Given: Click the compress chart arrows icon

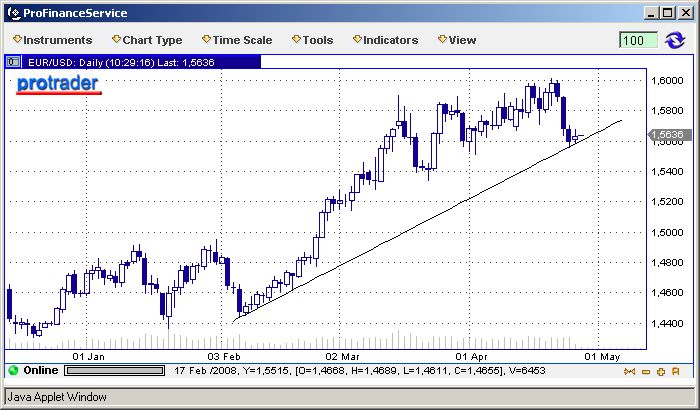Looking at the screenshot, I should click(x=629, y=371).
